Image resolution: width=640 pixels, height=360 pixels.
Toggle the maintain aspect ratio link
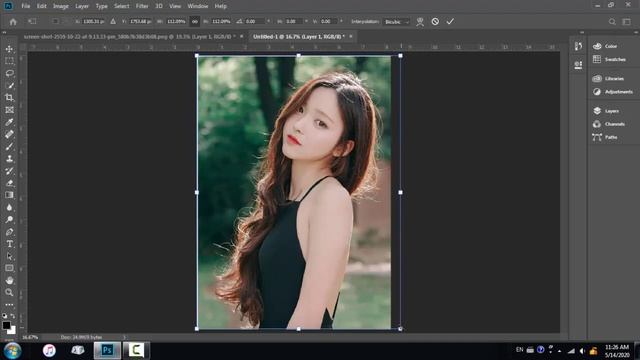(x=195, y=21)
